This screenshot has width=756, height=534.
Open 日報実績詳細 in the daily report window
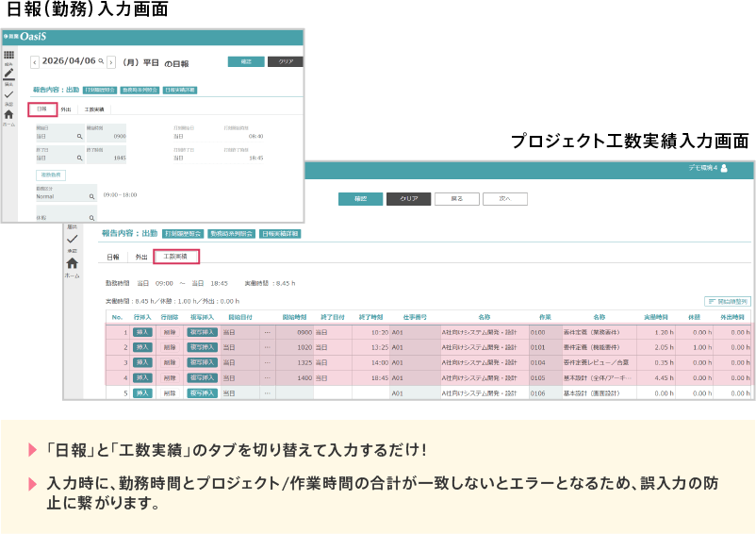(x=180, y=91)
